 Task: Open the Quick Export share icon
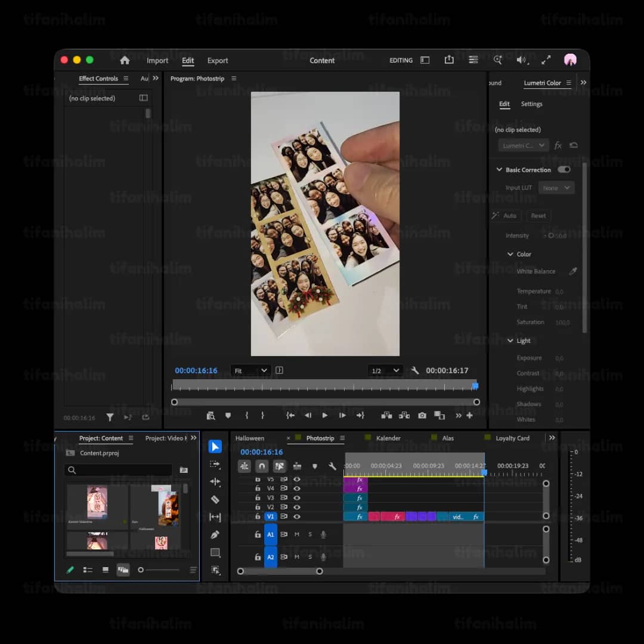pyautogui.click(x=449, y=60)
